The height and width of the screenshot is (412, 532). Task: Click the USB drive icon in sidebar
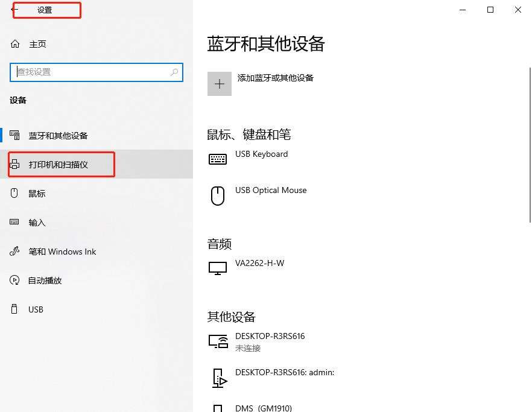(x=14, y=309)
